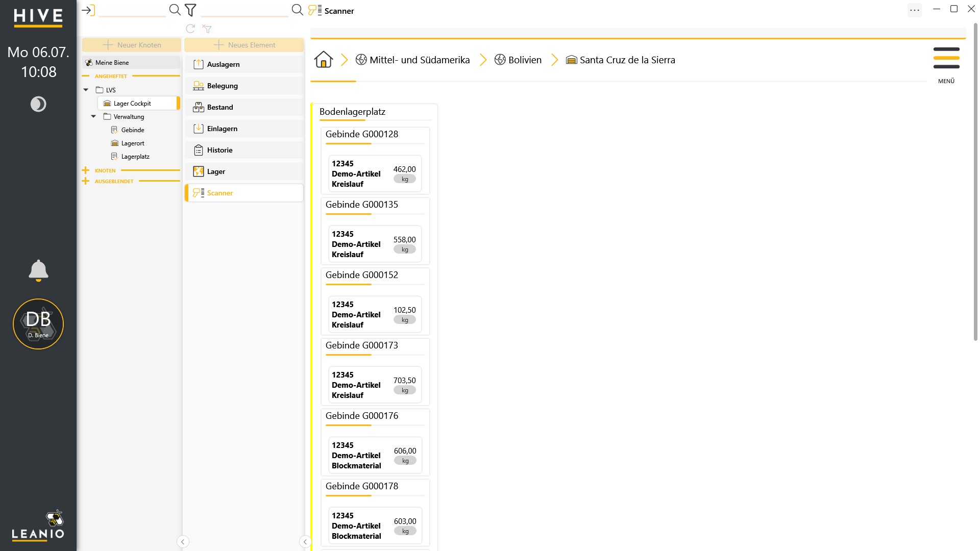Screen dimensions: 980x551
Task: Collapse the Verwaltung tree folder
Action: pyautogui.click(x=93, y=116)
